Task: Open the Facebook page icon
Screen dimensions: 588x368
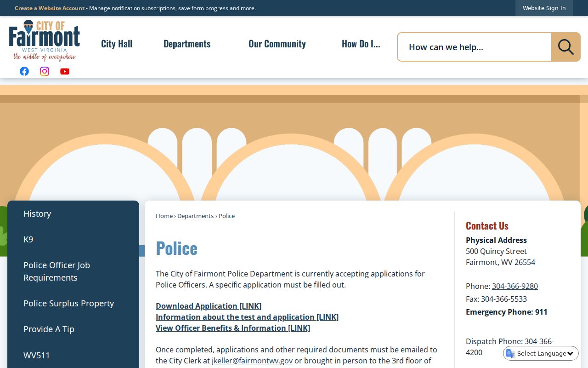Action: (24, 71)
